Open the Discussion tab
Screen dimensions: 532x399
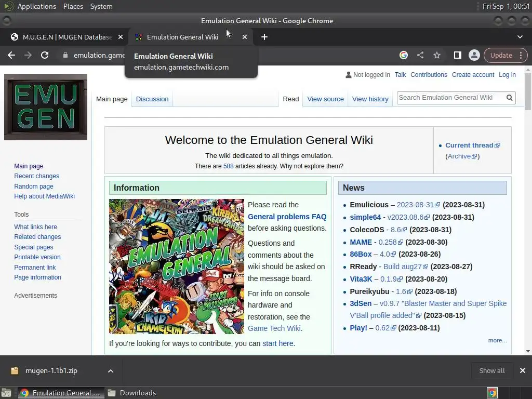click(152, 99)
